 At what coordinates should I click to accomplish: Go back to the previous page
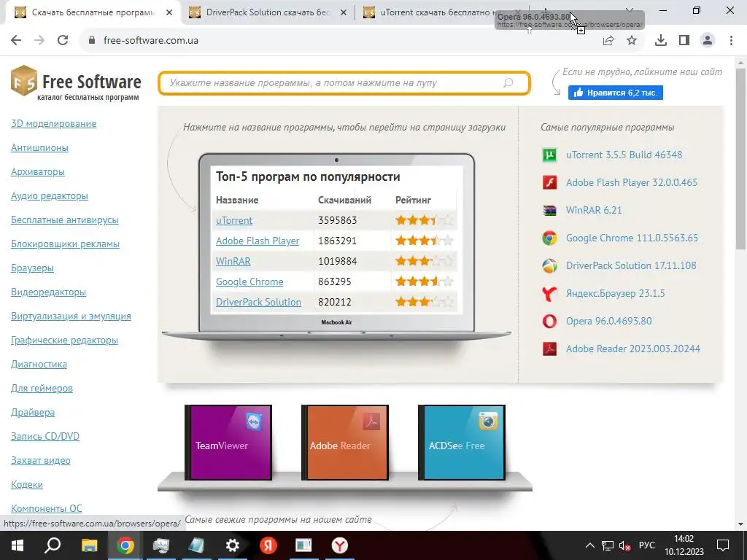pyautogui.click(x=16, y=41)
